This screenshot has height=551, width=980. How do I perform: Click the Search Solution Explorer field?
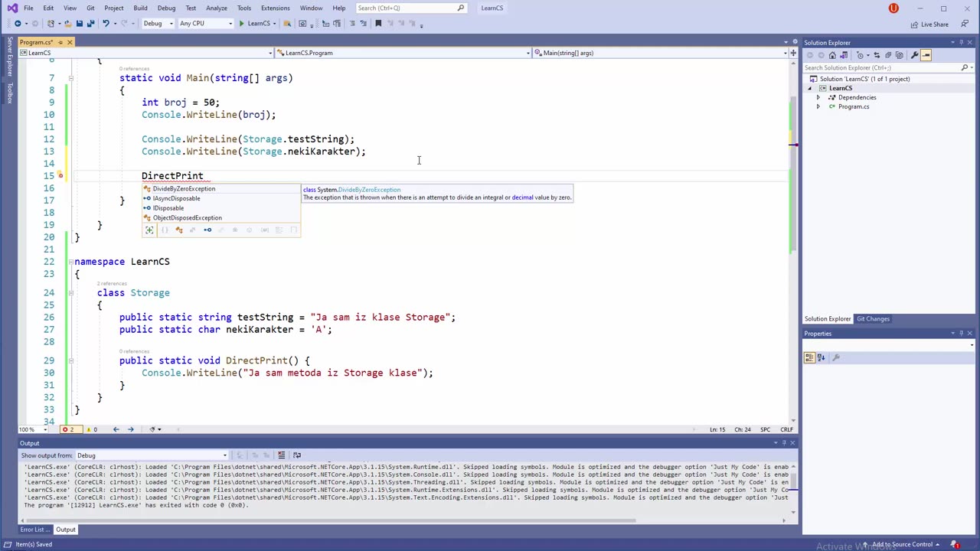(x=887, y=67)
